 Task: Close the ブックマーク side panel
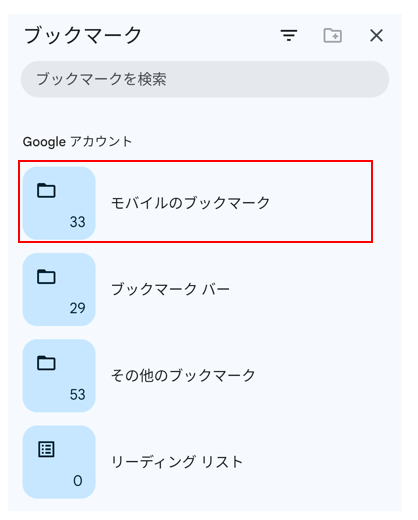(376, 35)
